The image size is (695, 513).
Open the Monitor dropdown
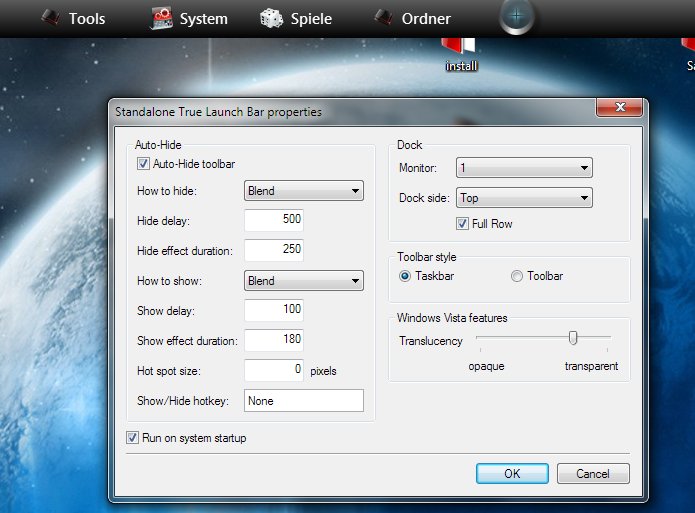click(524, 168)
